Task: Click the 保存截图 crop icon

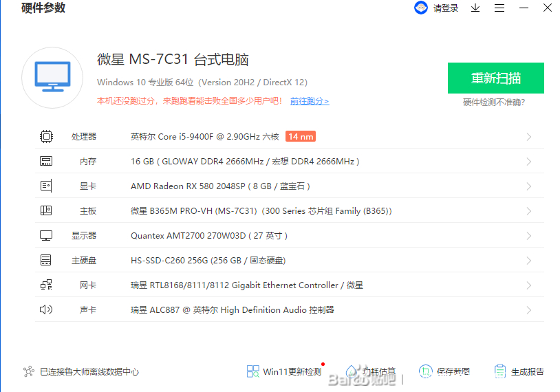Action: pyautogui.click(x=425, y=371)
